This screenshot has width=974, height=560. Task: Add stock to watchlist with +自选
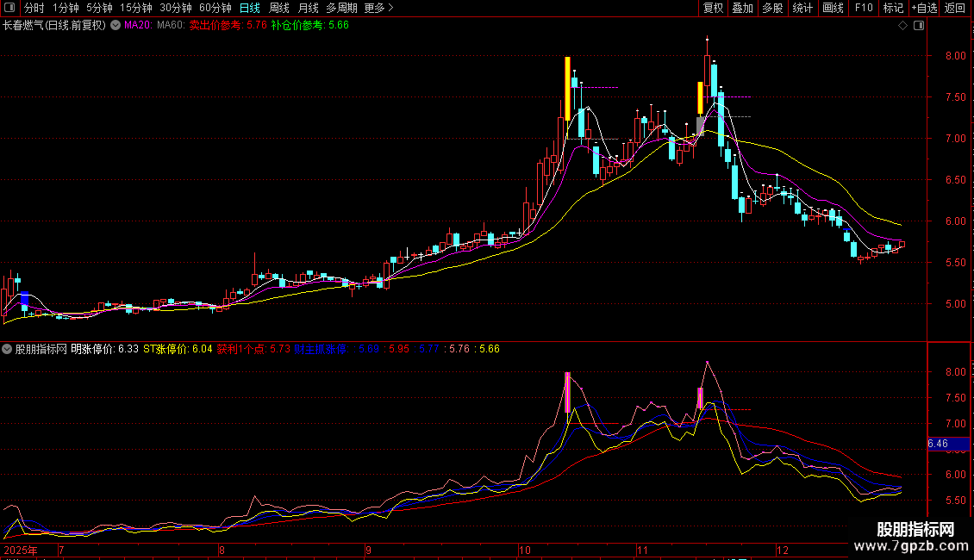924,8
